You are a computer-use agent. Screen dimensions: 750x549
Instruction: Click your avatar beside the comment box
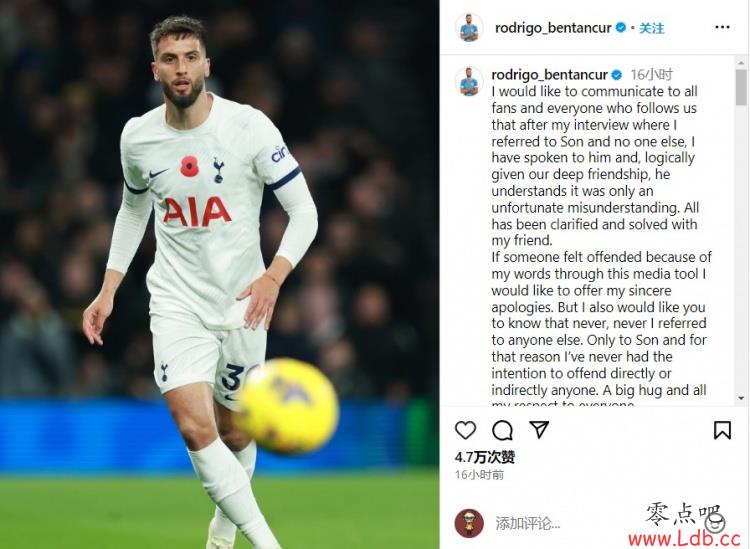click(469, 523)
